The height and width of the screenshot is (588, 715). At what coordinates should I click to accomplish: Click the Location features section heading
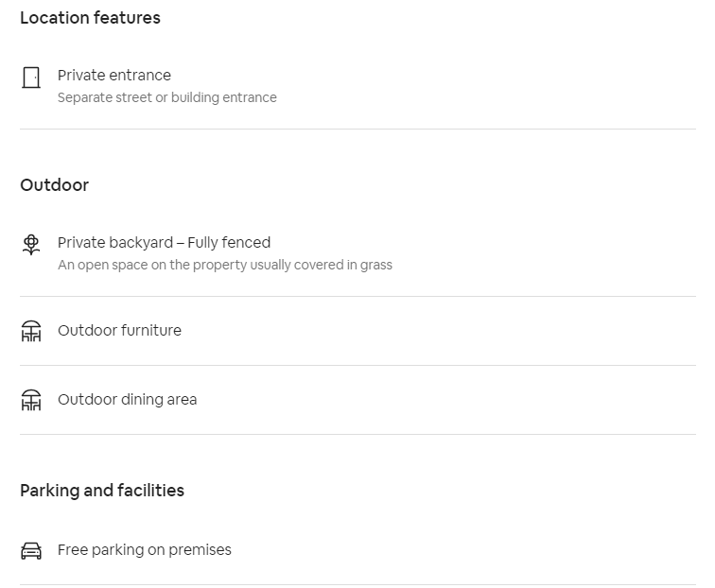coord(90,18)
